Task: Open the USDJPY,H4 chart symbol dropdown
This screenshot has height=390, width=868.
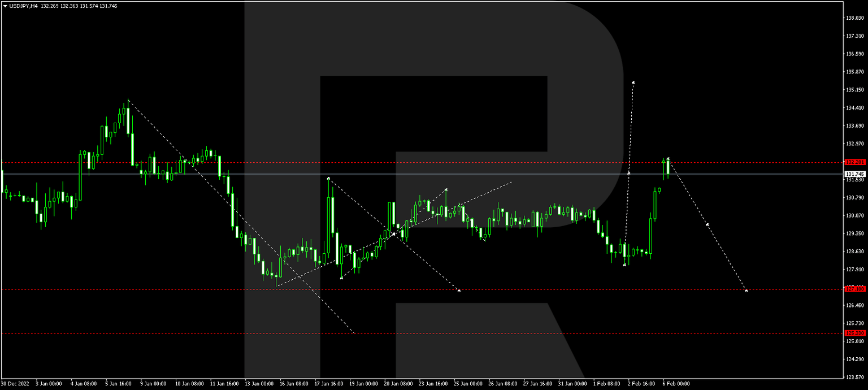Action: [6, 5]
